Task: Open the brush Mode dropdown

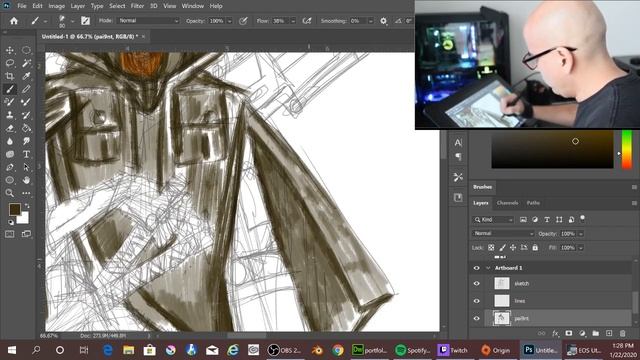Action: pyautogui.click(x=149, y=21)
